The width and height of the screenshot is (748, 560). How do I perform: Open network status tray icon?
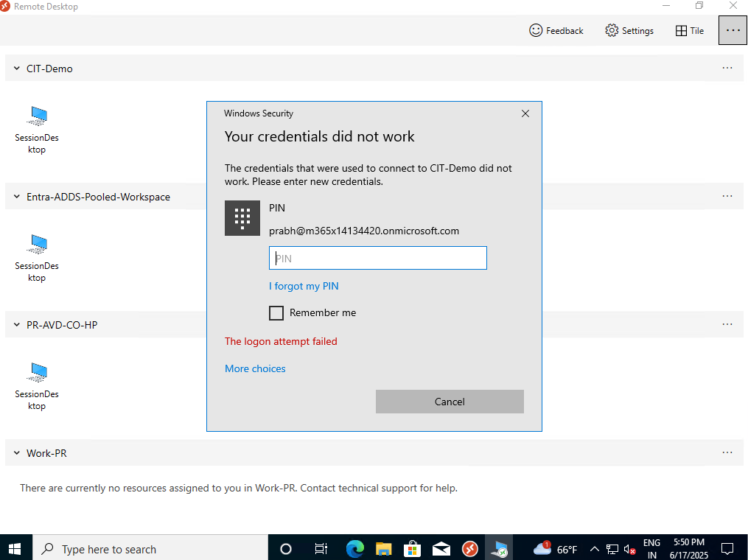[612, 549]
